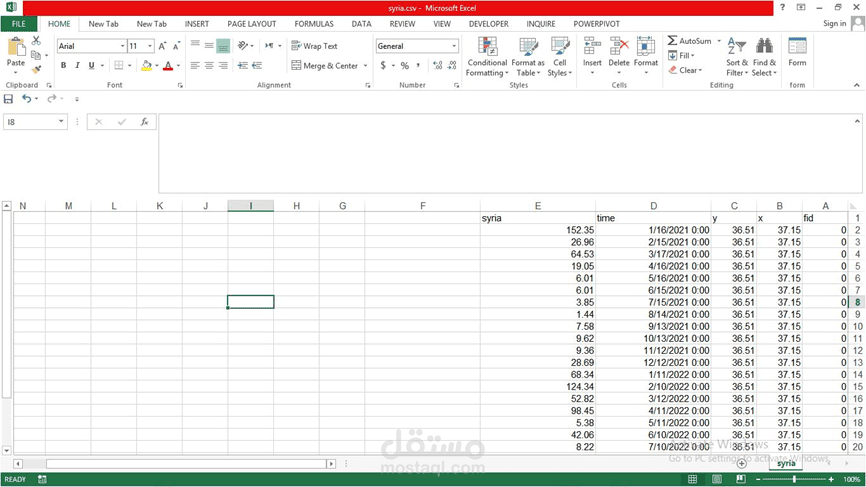Click Increase Decimal icon
The image size is (866, 487).
coord(437,65)
